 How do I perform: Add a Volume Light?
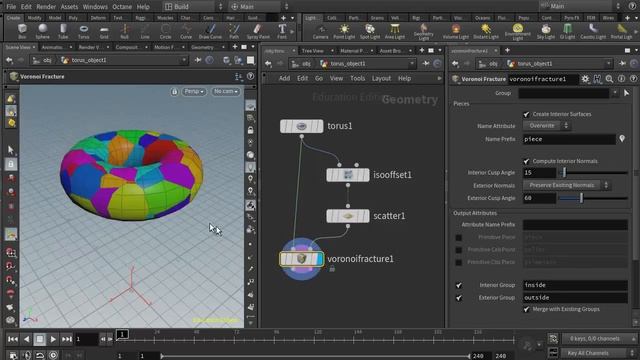(456, 31)
